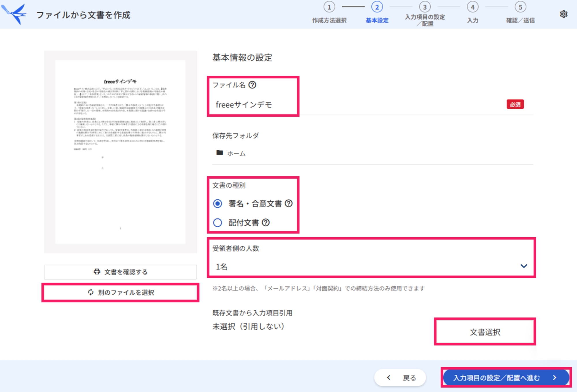Go to step 4 入力
Viewport: 577px width, 392px height.
point(473,12)
